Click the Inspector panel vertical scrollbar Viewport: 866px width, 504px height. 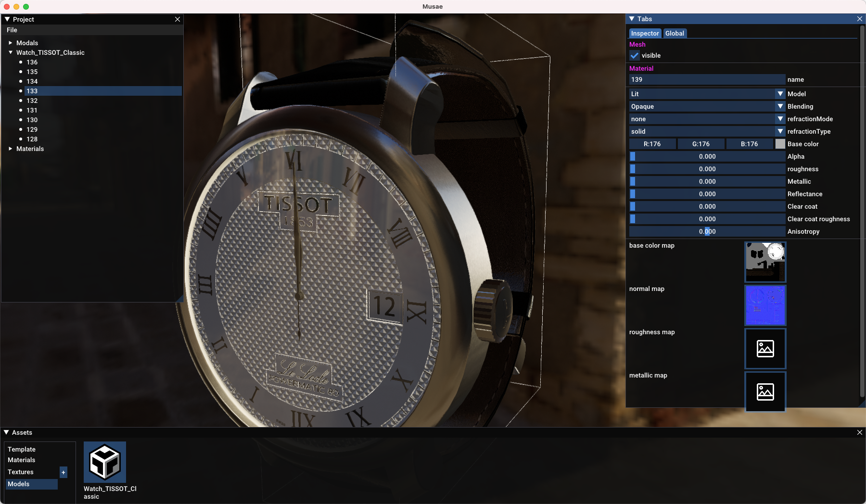click(x=862, y=212)
